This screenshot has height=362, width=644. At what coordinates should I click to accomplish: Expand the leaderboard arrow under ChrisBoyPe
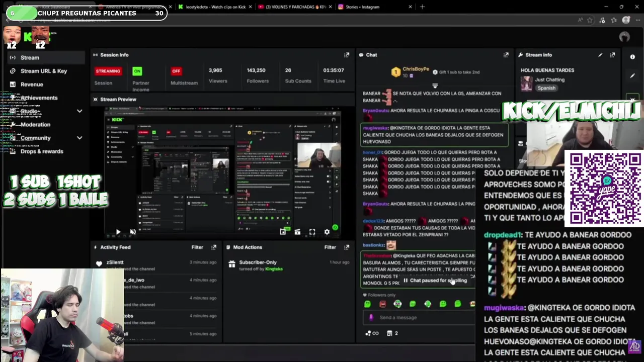point(435,85)
